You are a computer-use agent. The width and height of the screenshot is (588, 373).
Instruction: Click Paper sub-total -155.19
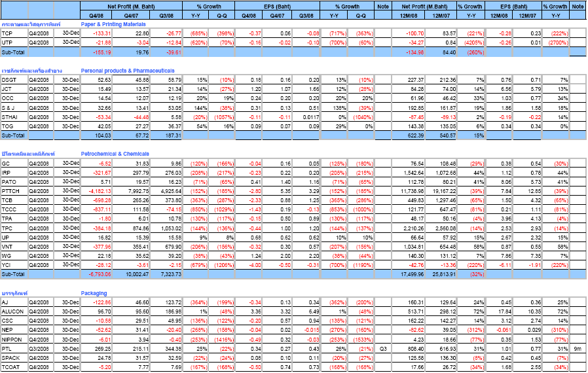[96, 52]
